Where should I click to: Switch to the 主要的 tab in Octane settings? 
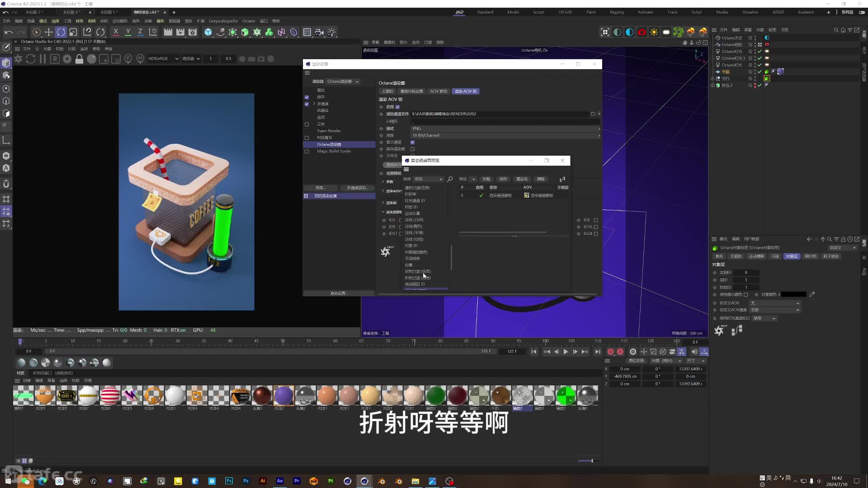tap(387, 91)
